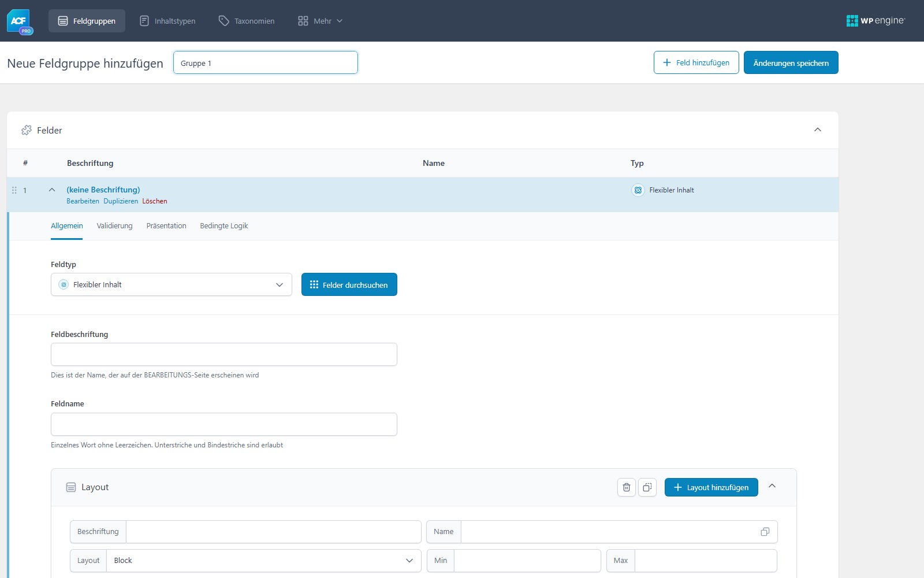
Task: Click the Typ column header
Action: click(x=637, y=163)
